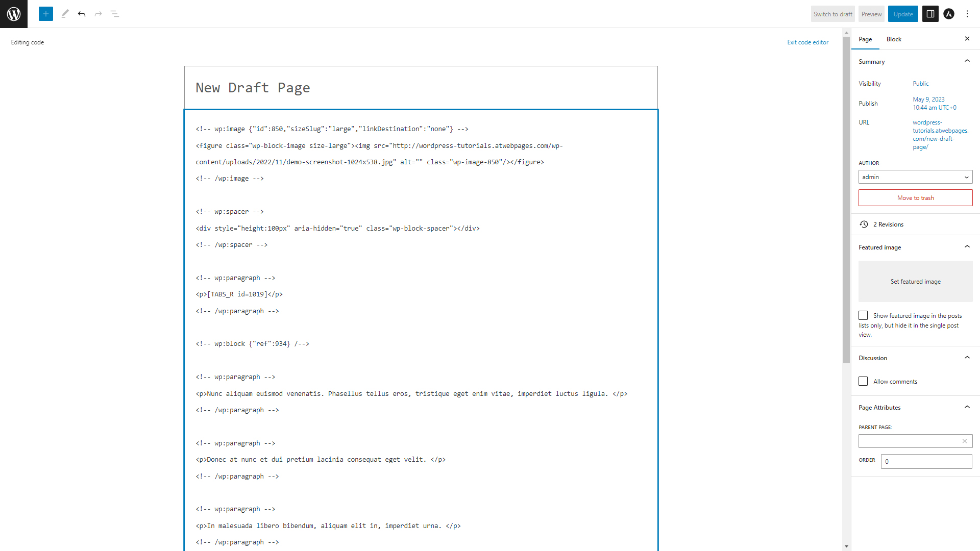Click the add new block plus icon
This screenshot has height=551, width=980.
[46, 13]
